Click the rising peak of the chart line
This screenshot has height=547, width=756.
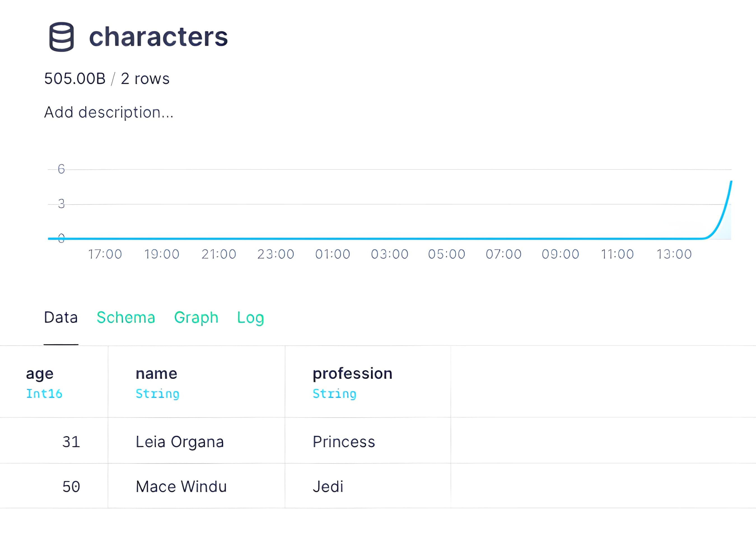pyautogui.click(x=731, y=182)
